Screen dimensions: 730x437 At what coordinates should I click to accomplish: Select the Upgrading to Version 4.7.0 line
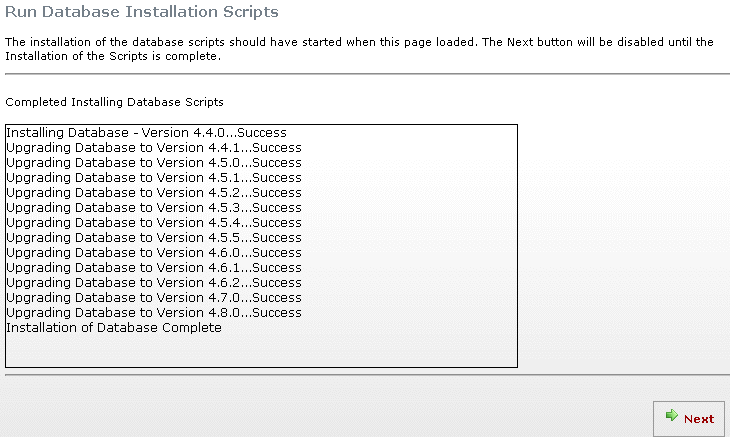click(154, 297)
